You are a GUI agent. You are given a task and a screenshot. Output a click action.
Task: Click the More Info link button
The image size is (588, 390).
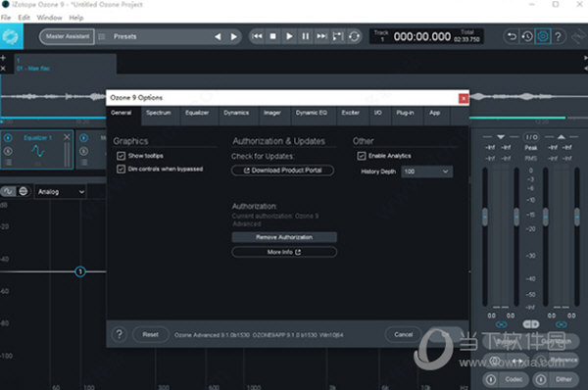click(284, 252)
